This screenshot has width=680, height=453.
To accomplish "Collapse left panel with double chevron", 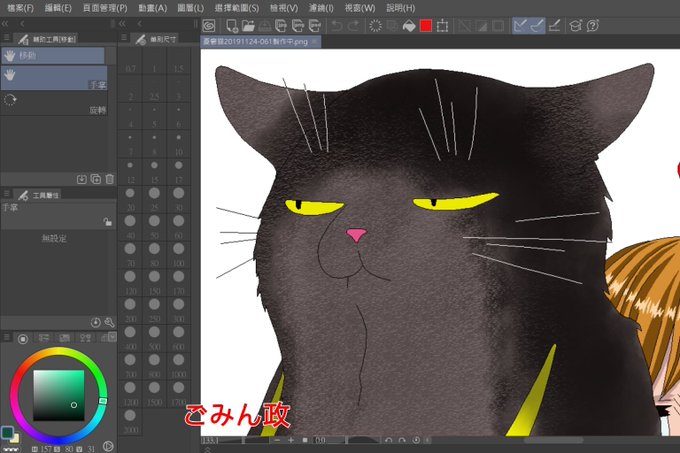I will coord(5,24).
